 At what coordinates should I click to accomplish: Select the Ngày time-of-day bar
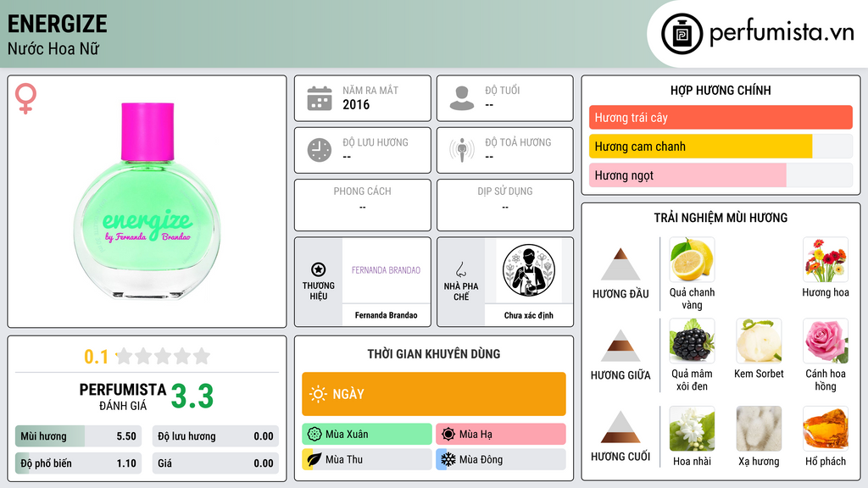(434, 394)
